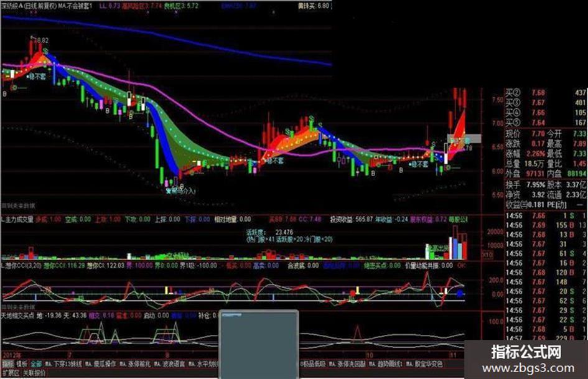Click the 买⑤ 7.64 bid row
588x379 pixels.
[x=546, y=123]
